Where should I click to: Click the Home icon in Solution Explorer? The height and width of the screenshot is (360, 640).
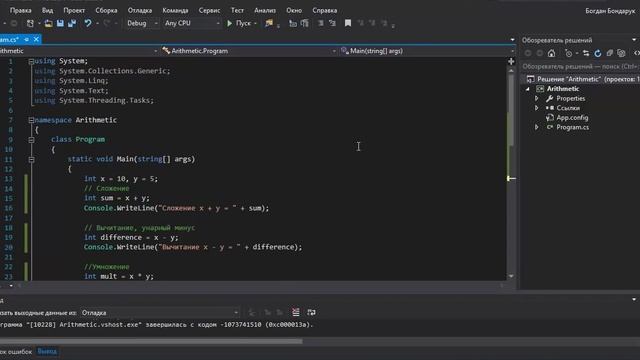pyautogui.click(x=551, y=53)
